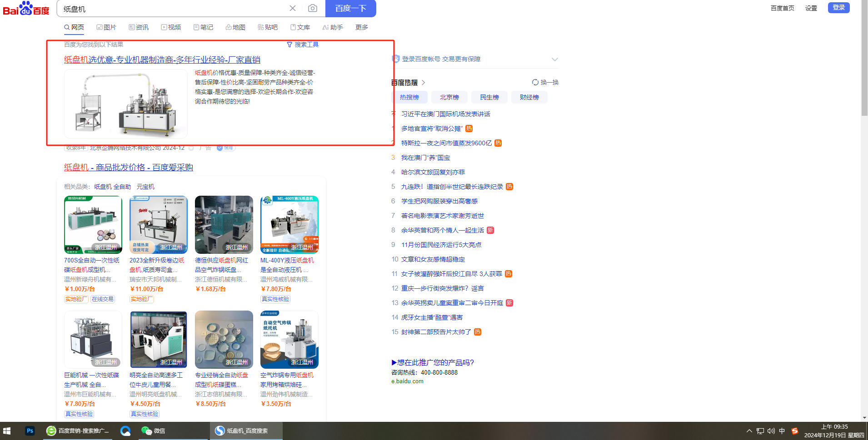Screen dimensions: 868x440
Task: Click the 百度一下 search button
Action: (350, 8)
